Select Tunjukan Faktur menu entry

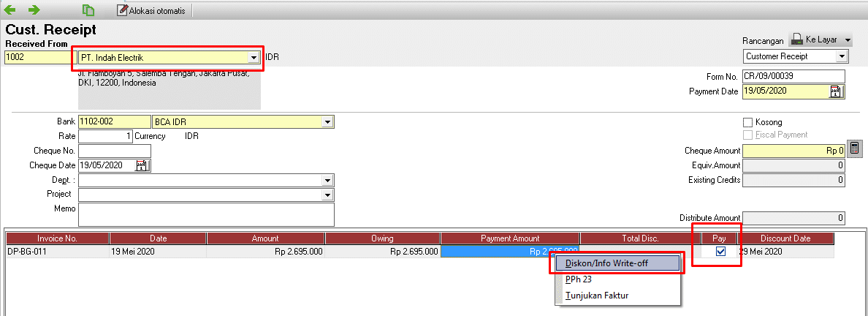(597, 295)
